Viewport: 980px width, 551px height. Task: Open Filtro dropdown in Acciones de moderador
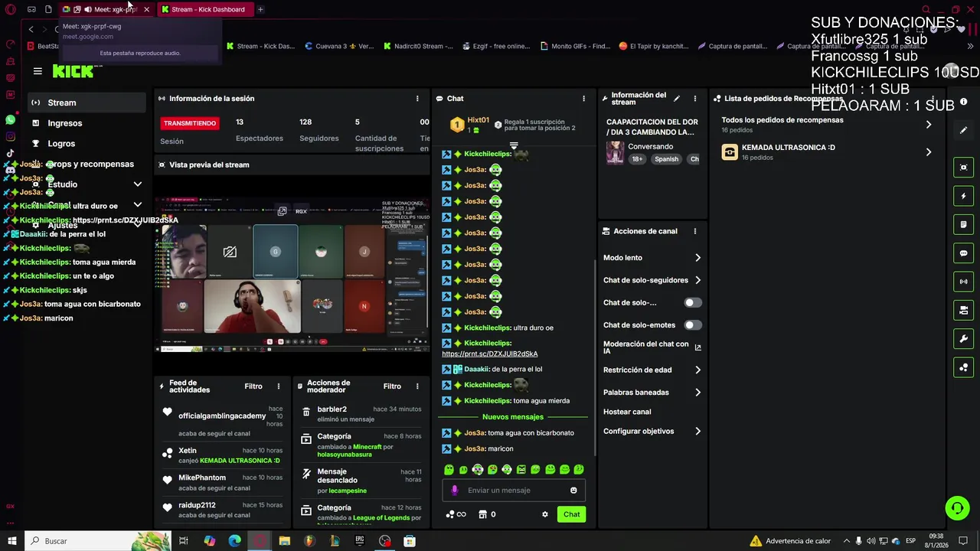392,386
